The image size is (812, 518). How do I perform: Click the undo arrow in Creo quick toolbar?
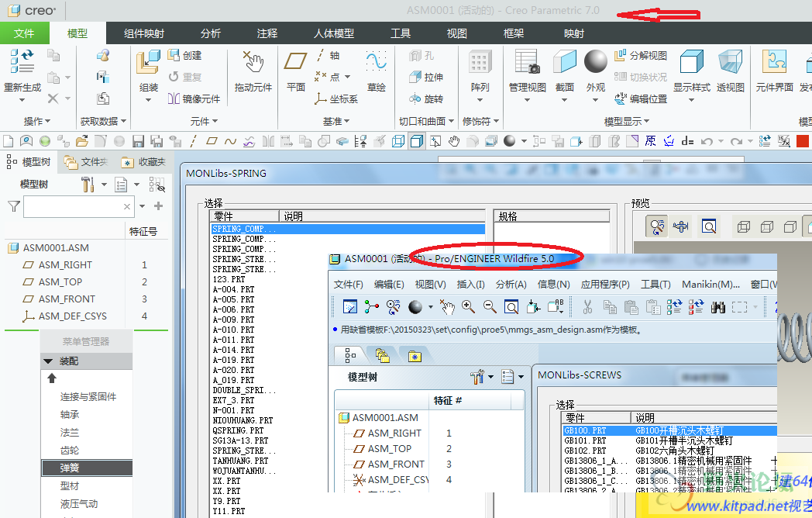707,141
